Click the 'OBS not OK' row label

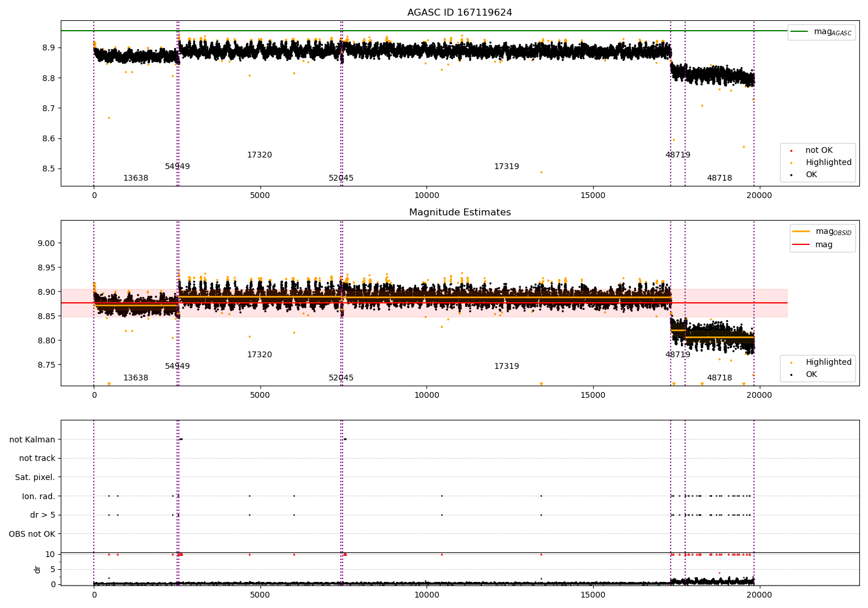coord(32,534)
